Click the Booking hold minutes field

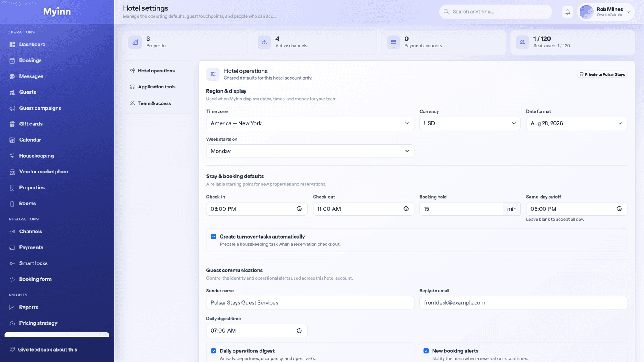[461, 209]
